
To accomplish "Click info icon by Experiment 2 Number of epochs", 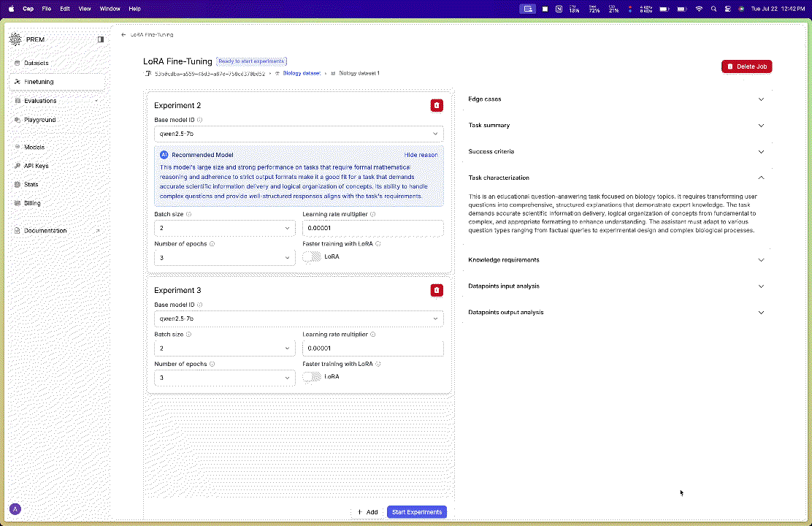I will [x=212, y=243].
